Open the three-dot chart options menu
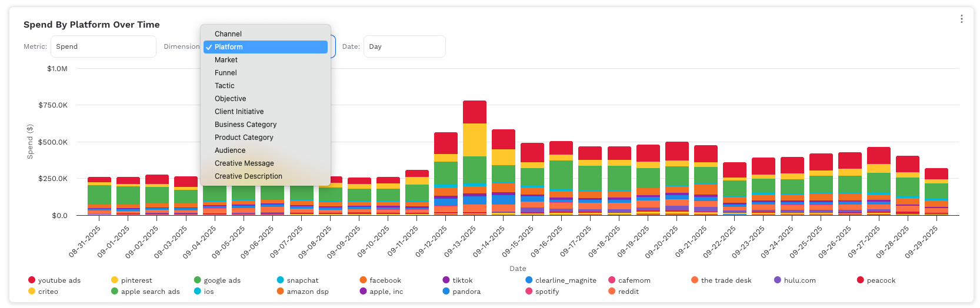The height and width of the screenshot is (308, 980). coord(961,19)
